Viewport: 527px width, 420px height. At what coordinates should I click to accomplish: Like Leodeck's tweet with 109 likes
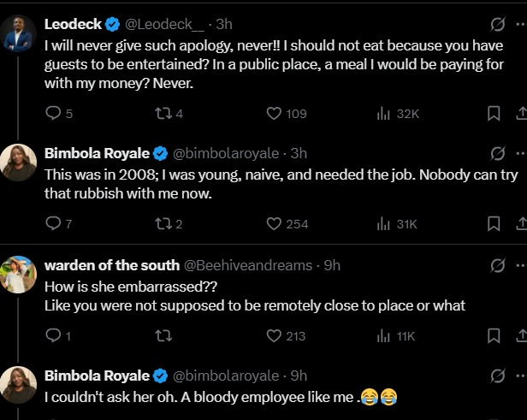[x=275, y=113]
